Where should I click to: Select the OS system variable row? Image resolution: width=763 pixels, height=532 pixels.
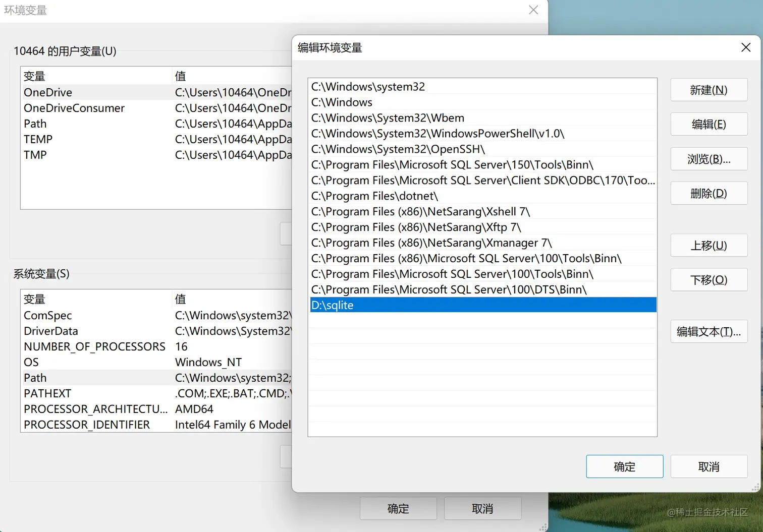(x=156, y=362)
